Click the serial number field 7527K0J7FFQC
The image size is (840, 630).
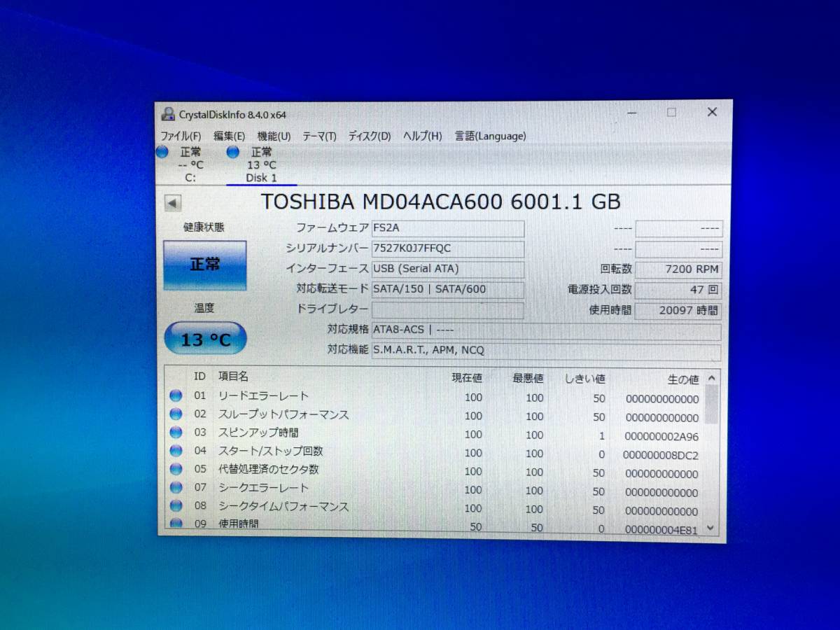447,249
